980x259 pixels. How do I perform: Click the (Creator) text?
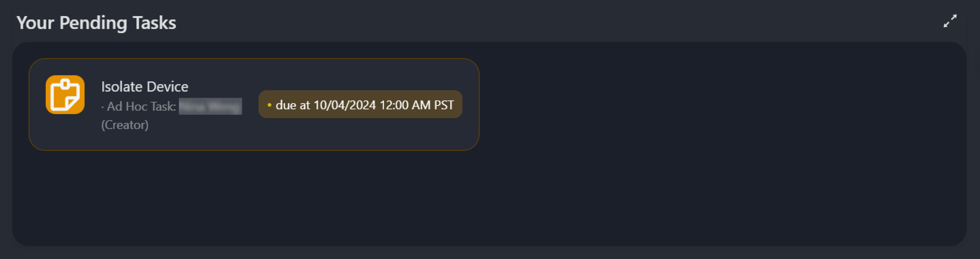pyautogui.click(x=125, y=125)
